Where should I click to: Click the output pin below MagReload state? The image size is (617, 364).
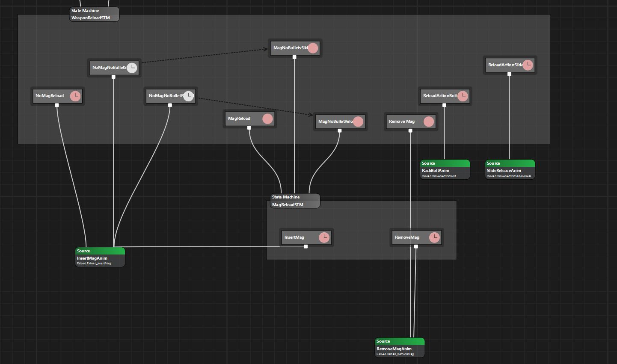(249, 127)
